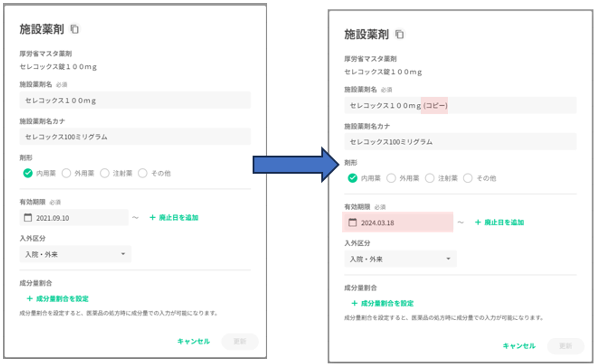Click copy icon beside right 施設薬剤 title
This screenshot has width=595, height=364.
point(399,34)
